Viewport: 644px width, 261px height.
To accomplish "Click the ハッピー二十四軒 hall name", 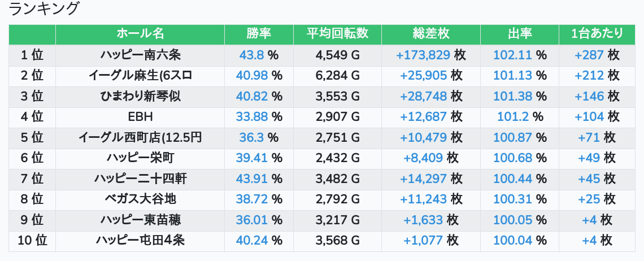I will 140,179.
